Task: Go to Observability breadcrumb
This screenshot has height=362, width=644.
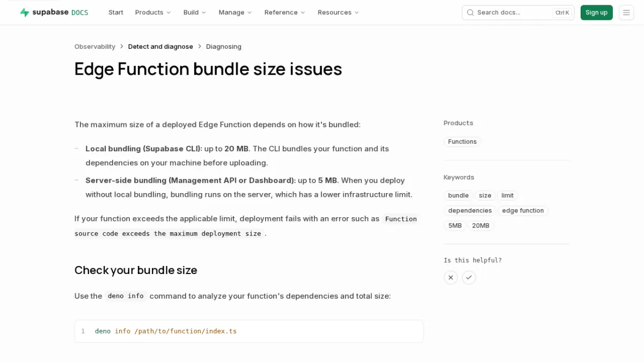Action: click(x=95, y=47)
